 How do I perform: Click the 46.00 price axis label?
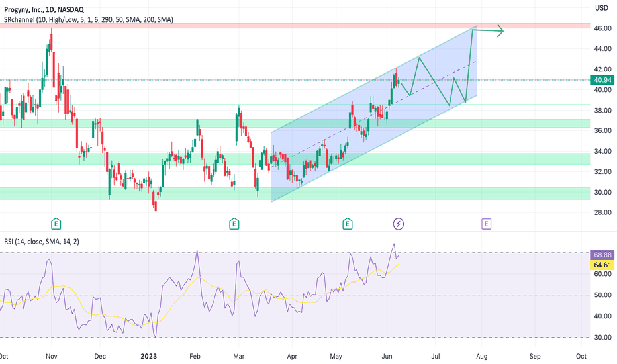[602, 28]
